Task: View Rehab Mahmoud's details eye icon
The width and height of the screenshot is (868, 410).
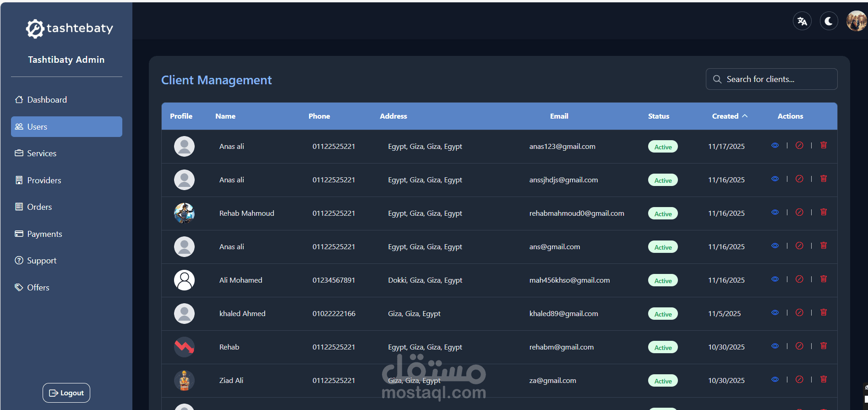Action: [x=775, y=212]
